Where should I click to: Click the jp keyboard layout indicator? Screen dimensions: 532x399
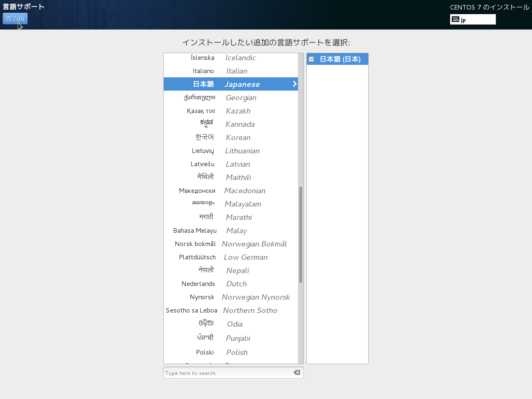tap(473, 20)
